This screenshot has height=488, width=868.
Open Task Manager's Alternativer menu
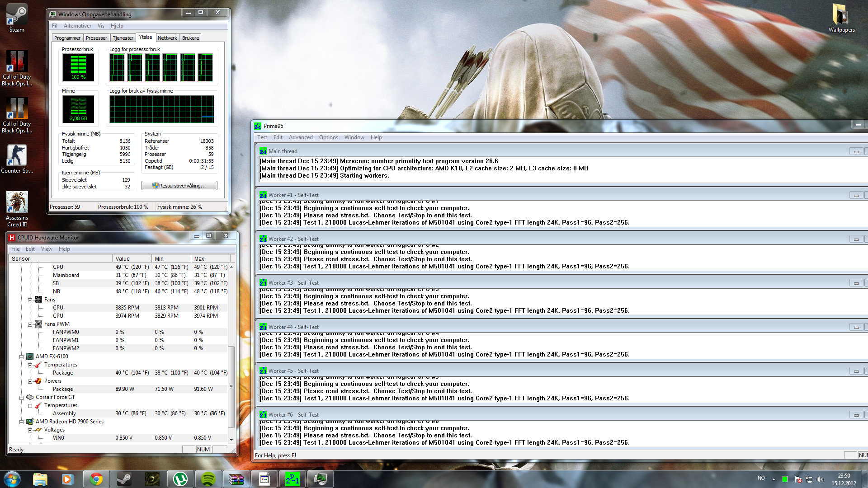pyautogui.click(x=77, y=26)
